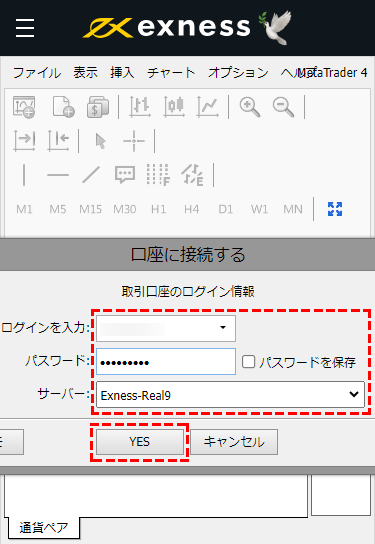This screenshot has height=544, width=375.
Task: Expand the login account dropdown
Action: tap(223, 328)
